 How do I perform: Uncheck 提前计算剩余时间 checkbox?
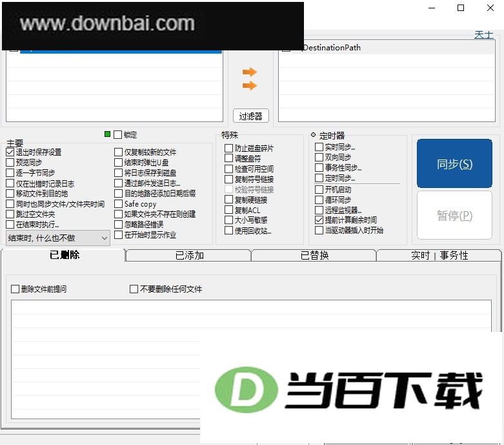(x=319, y=220)
